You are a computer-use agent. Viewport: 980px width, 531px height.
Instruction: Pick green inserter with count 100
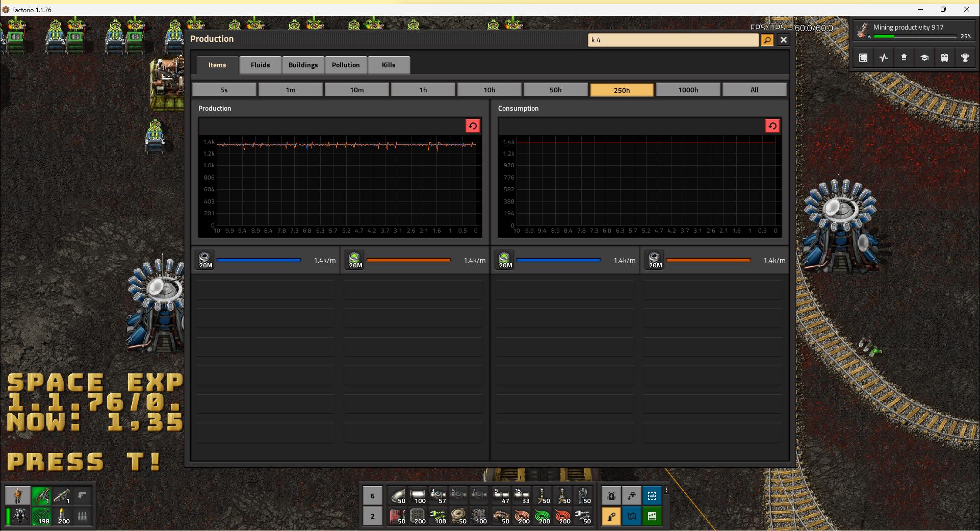point(438,516)
